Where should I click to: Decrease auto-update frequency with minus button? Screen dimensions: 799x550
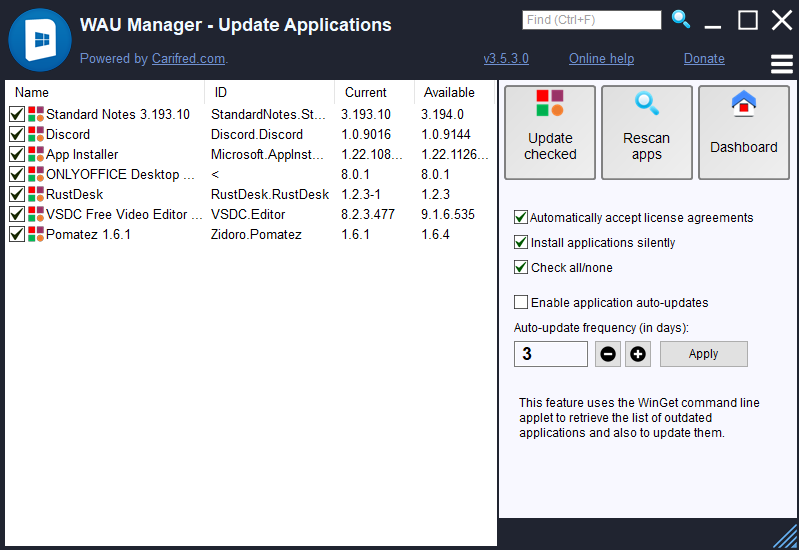coord(608,354)
